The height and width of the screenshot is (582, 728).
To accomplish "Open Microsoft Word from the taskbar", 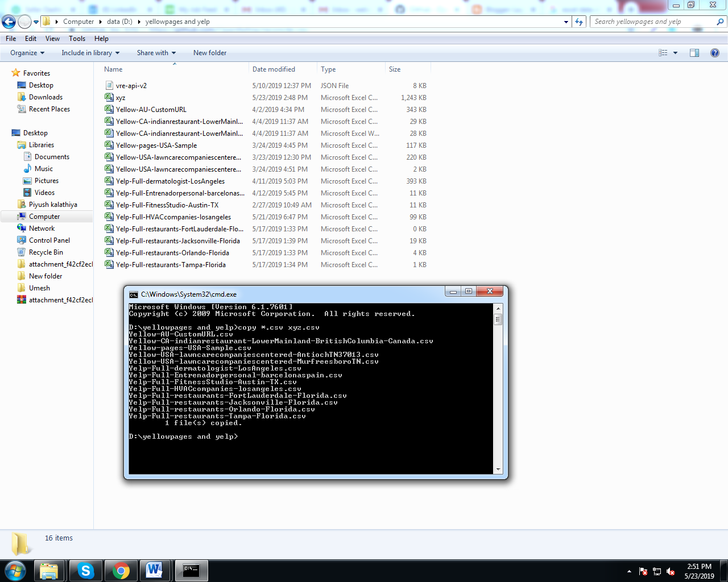I will click(156, 571).
